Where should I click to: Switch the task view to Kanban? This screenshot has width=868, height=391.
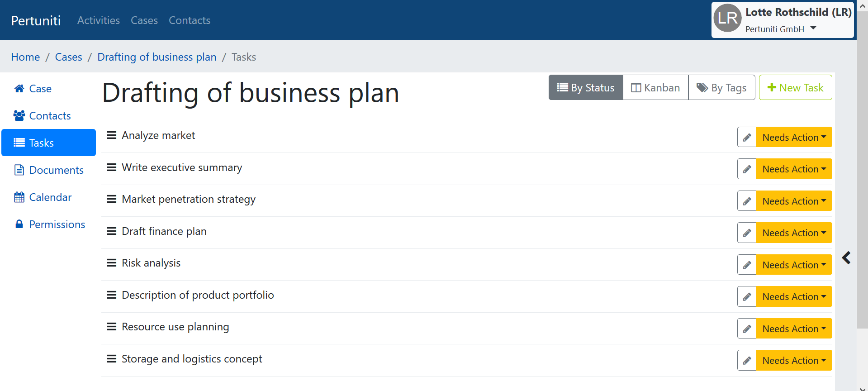[655, 87]
